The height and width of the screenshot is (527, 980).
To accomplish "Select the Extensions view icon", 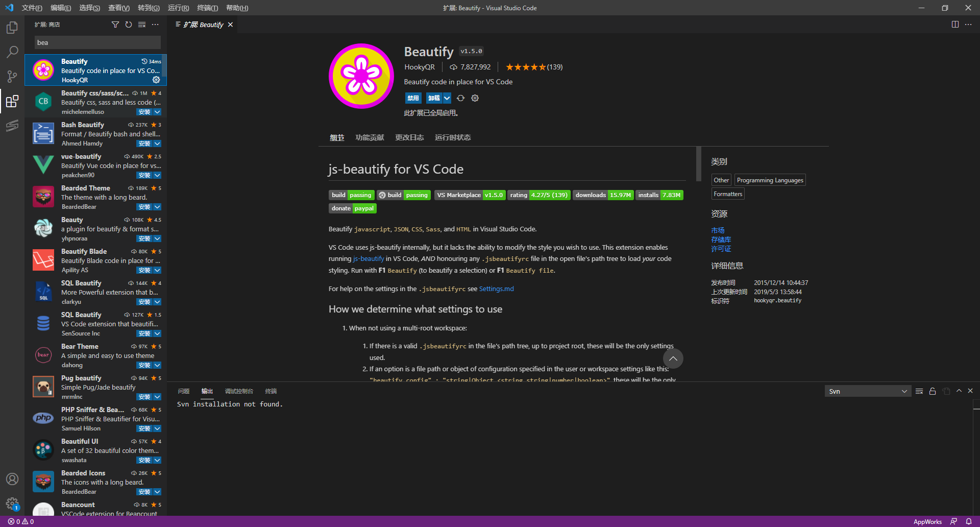I will tap(12, 101).
